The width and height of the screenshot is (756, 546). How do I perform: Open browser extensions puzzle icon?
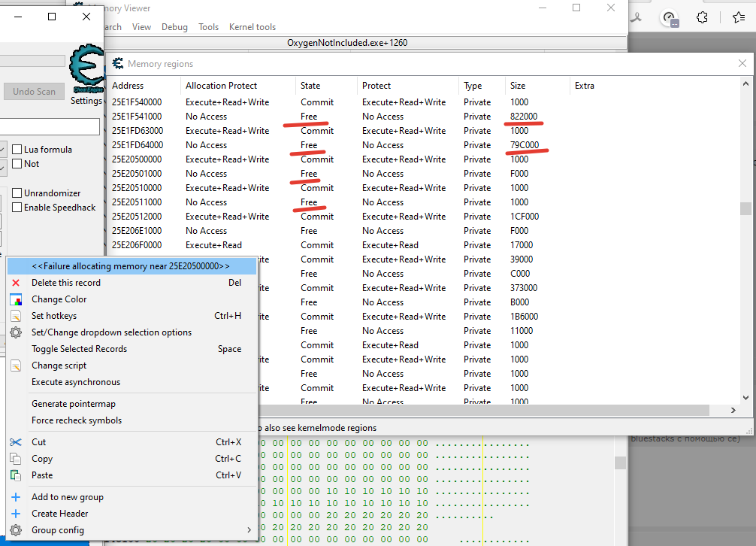coord(702,18)
